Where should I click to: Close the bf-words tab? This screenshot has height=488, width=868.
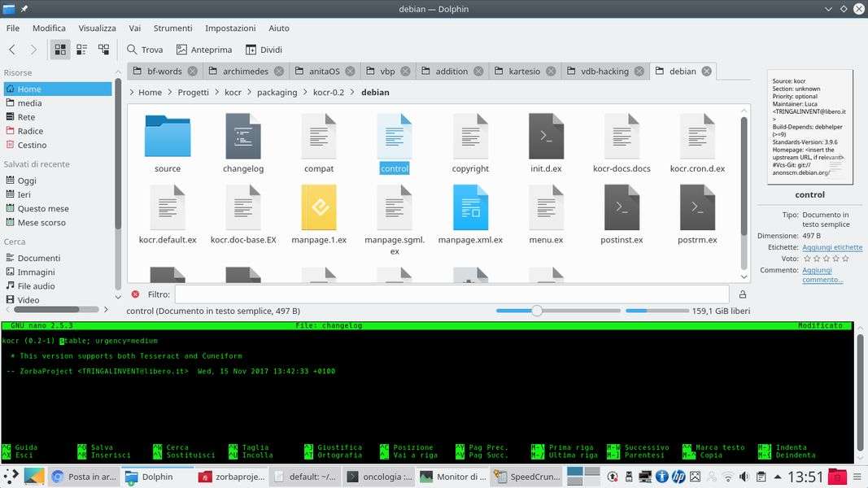tap(193, 71)
